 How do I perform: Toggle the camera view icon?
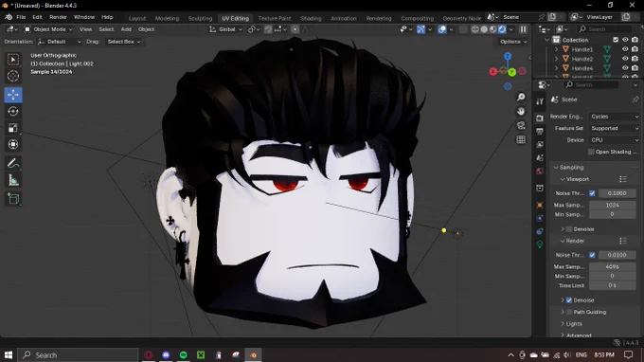521,125
